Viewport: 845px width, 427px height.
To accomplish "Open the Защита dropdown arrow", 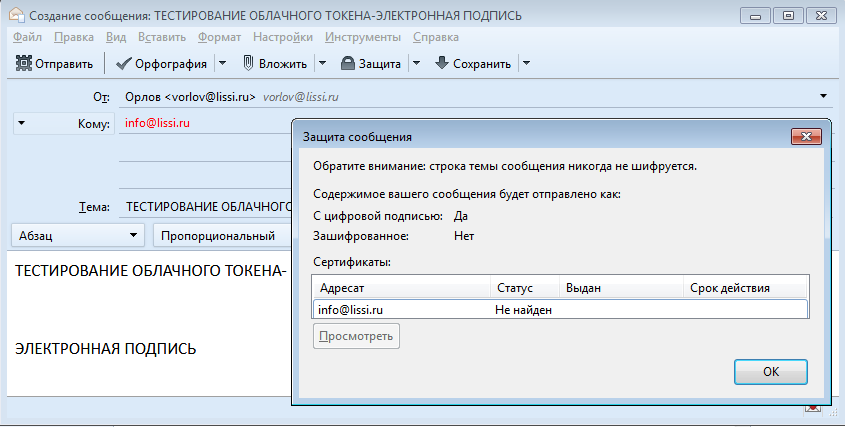I will pos(416,64).
